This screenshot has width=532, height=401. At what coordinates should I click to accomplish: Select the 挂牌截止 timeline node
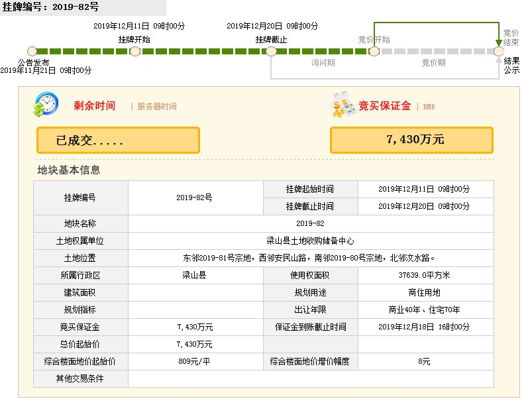tap(271, 51)
